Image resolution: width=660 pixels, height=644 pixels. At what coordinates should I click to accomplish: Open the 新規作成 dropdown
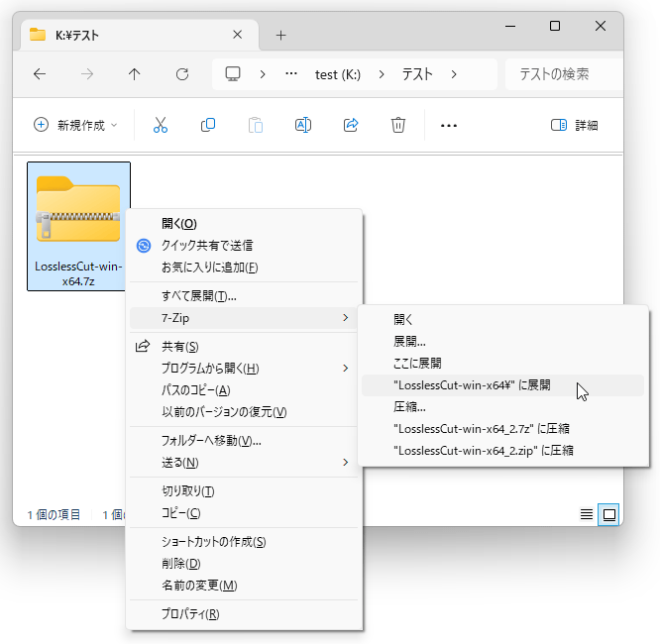click(x=75, y=125)
